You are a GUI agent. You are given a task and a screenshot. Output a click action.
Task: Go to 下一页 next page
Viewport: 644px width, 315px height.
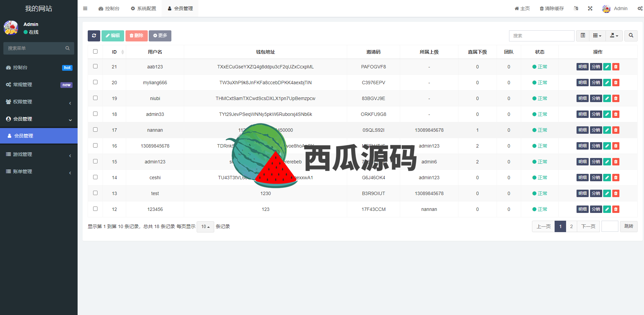click(x=588, y=226)
